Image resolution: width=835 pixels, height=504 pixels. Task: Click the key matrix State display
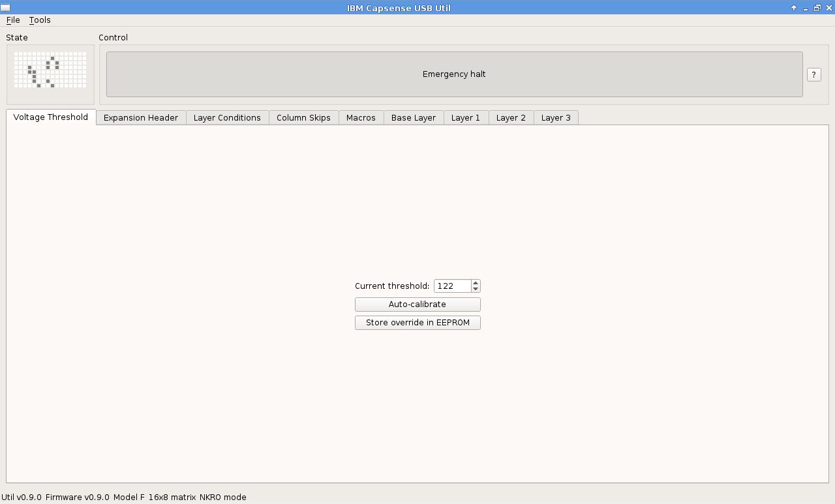[x=50, y=70]
